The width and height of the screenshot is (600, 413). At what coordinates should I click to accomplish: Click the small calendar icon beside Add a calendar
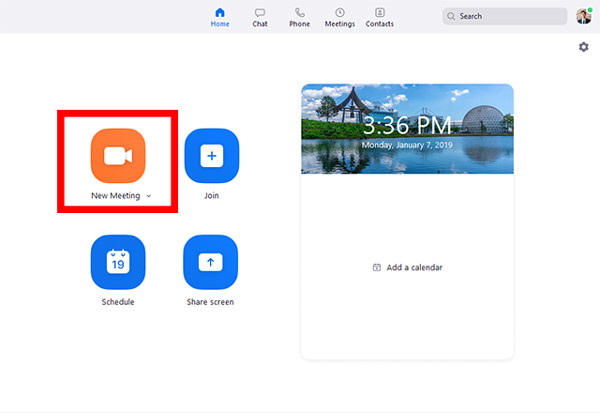(377, 267)
